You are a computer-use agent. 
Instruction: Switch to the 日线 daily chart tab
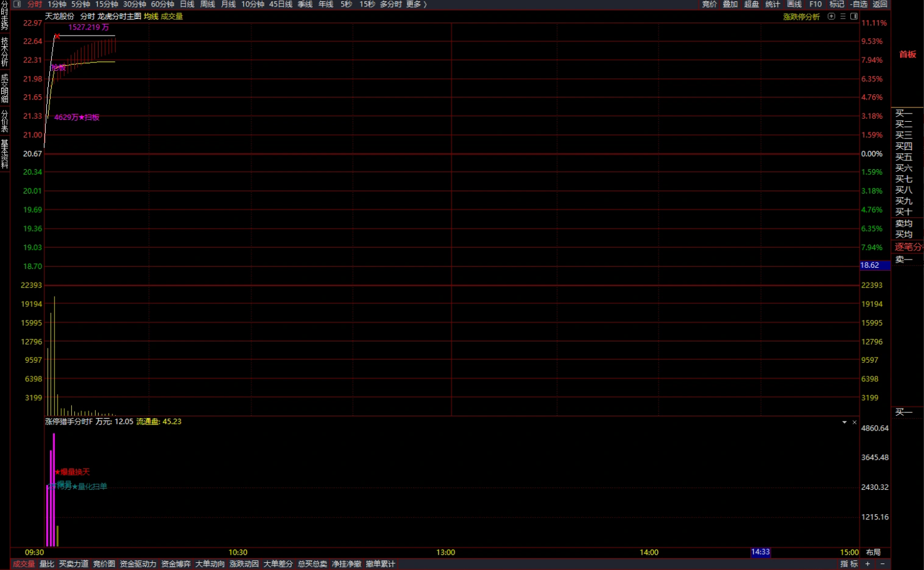(x=187, y=4)
